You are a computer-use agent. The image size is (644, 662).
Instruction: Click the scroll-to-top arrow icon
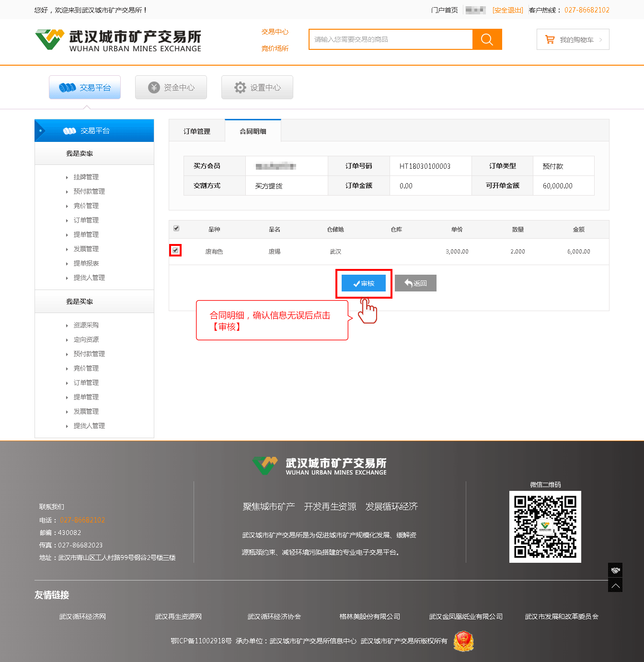click(615, 585)
